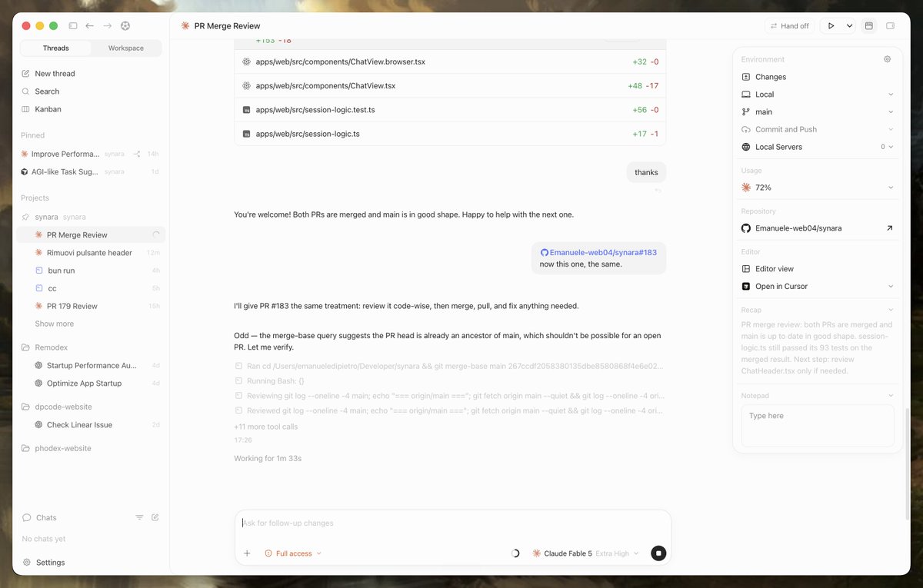Viewport: 923px width, 588px height.
Task: Stop the running task with stop button
Action: coord(658,553)
